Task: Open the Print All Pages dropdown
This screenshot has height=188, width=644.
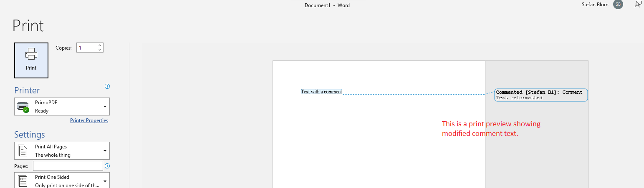Action: click(62, 150)
